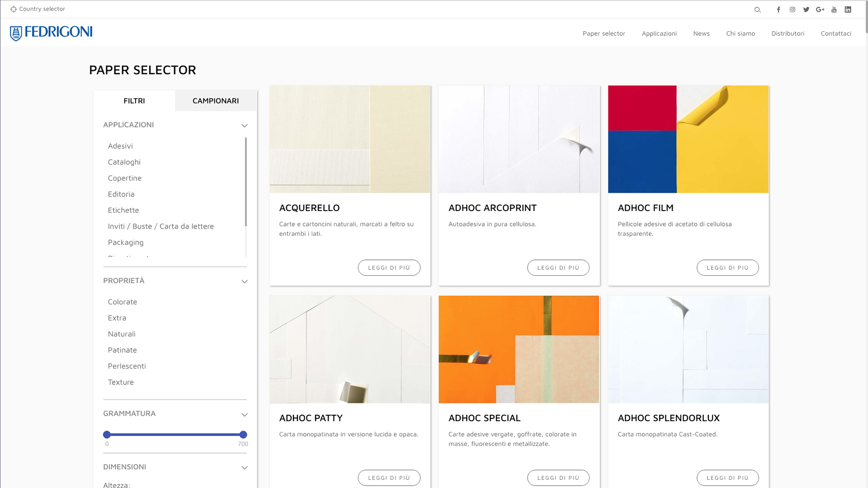Open the Instagram icon link
This screenshot has width=868, height=488.
[793, 9]
